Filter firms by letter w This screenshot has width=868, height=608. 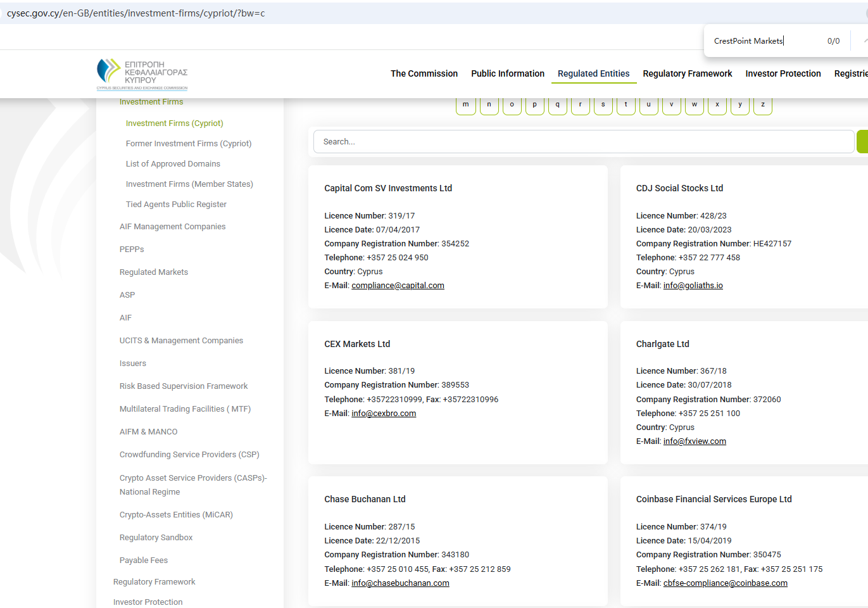pos(694,105)
